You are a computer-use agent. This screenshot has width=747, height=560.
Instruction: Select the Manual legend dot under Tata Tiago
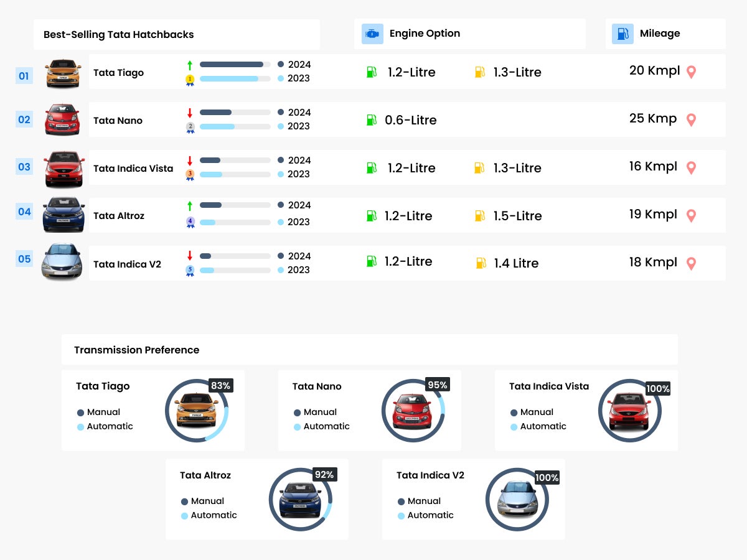80,413
